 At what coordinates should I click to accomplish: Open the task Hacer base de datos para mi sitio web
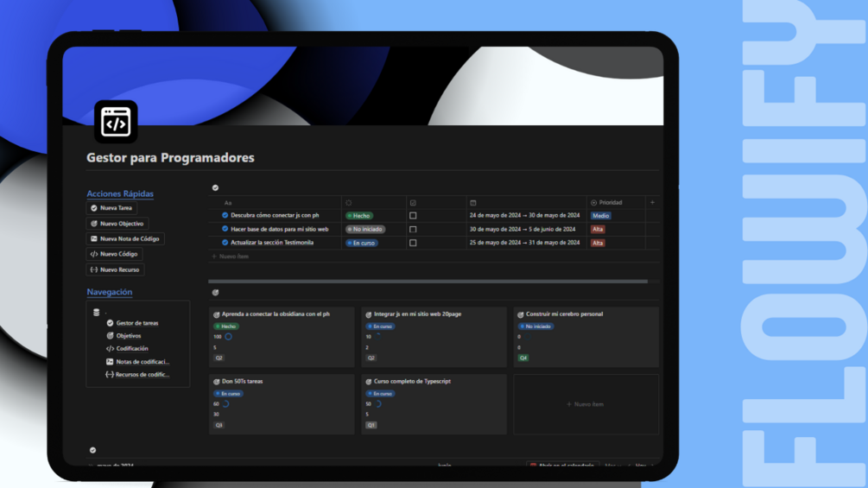(x=280, y=229)
